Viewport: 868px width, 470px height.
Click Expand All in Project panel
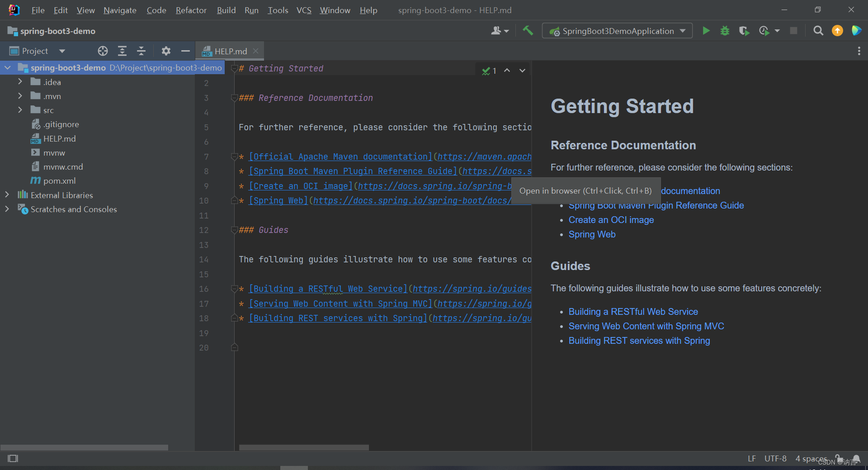click(122, 51)
